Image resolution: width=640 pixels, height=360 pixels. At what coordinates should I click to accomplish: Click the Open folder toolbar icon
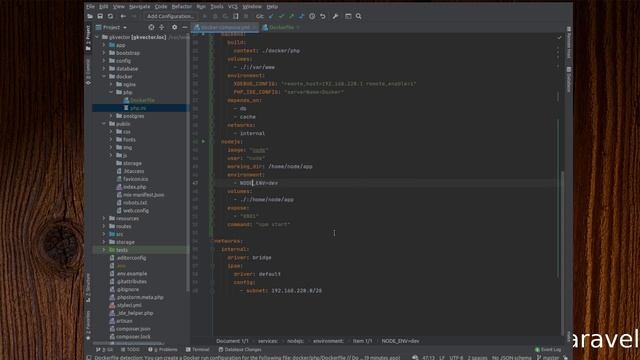point(90,16)
